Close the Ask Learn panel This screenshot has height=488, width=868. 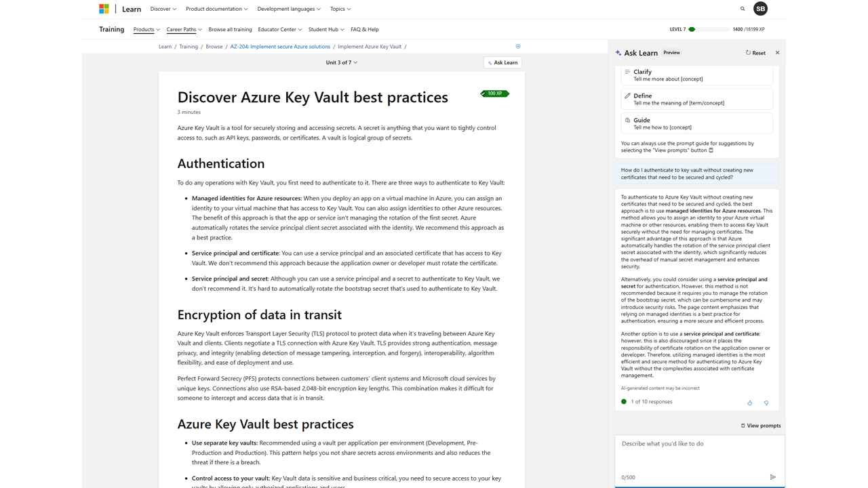pyautogui.click(x=777, y=53)
